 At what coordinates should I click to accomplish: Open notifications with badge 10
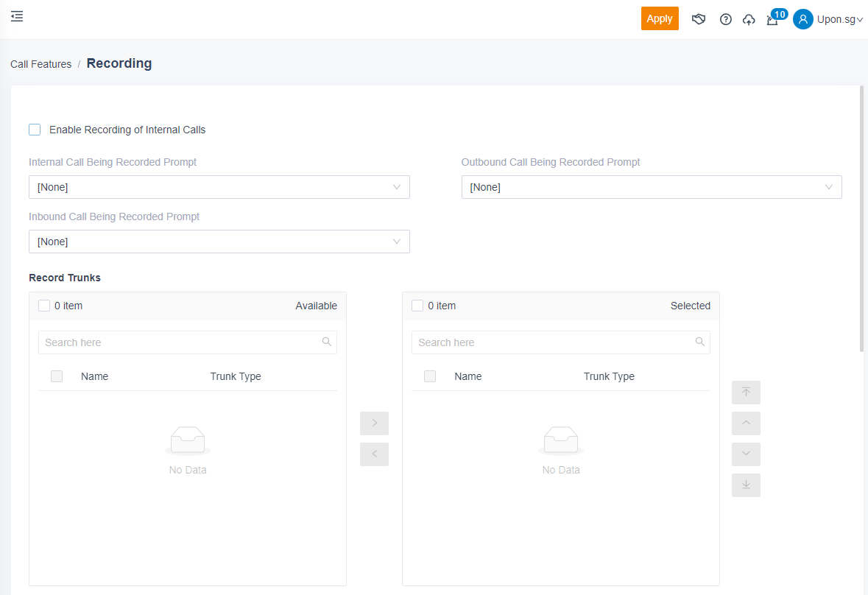tap(773, 19)
